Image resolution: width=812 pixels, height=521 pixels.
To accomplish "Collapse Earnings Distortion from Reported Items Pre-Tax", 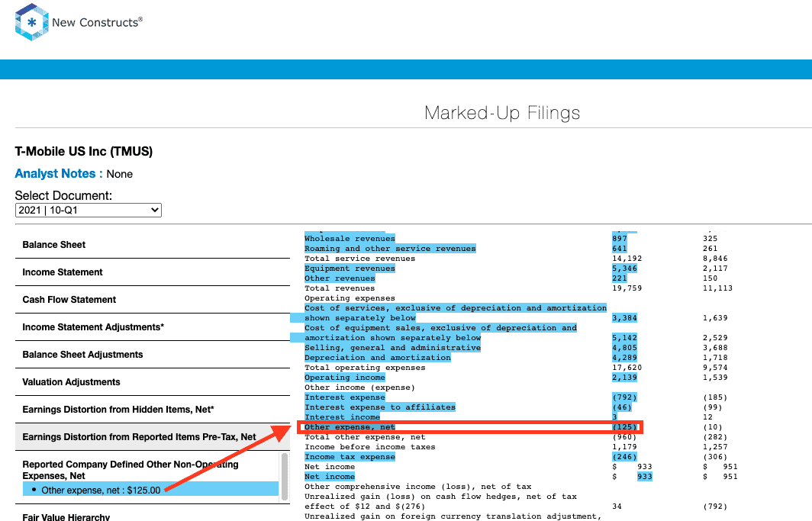I will click(153, 436).
